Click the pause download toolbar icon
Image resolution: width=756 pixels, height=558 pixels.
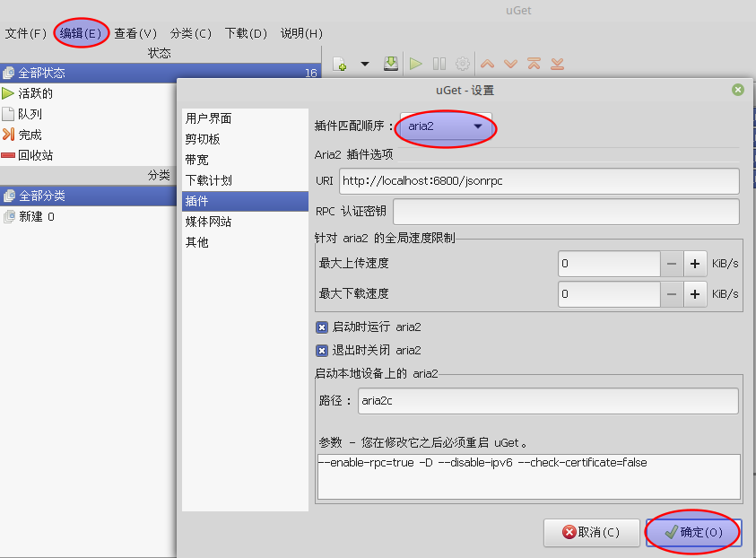[439, 64]
